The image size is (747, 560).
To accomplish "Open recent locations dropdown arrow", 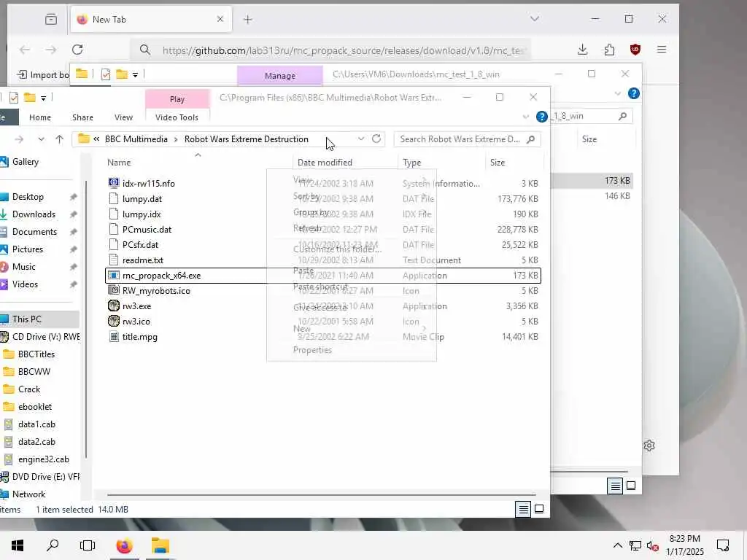I will [x=41, y=139].
